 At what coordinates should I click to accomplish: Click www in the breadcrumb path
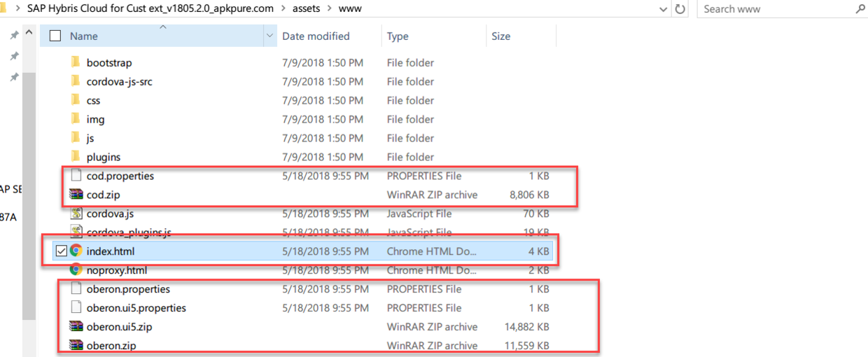click(350, 9)
